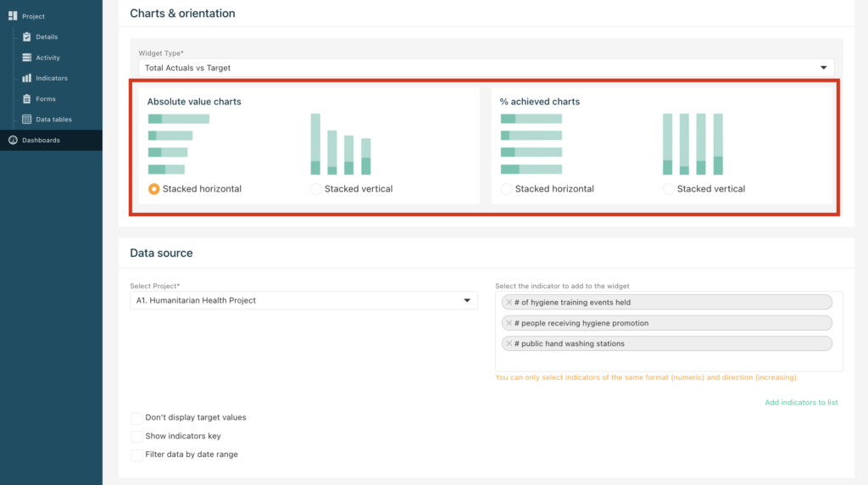Remove '# public hand washing stations' indicator
Image resolution: width=868 pixels, height=485 pixels.
click(509, 343)
